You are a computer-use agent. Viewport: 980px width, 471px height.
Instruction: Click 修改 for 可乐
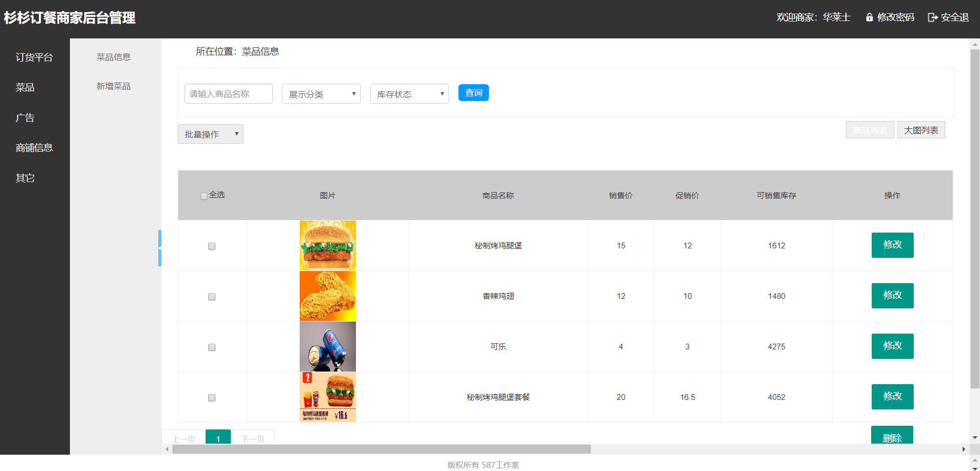[x=893, y=346]
